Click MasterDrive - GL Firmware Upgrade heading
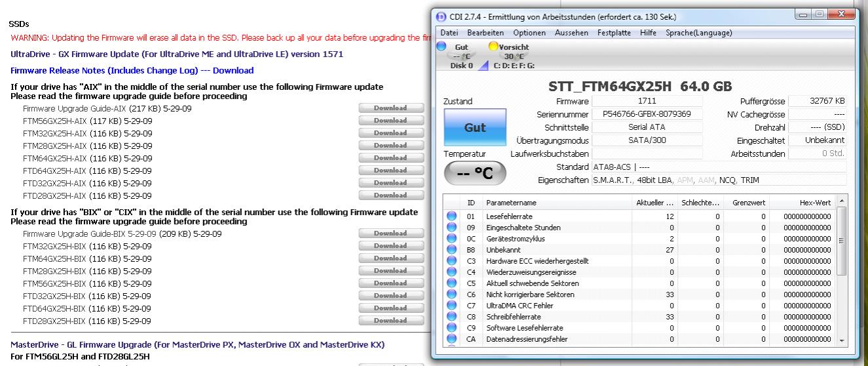 (197, 344)
